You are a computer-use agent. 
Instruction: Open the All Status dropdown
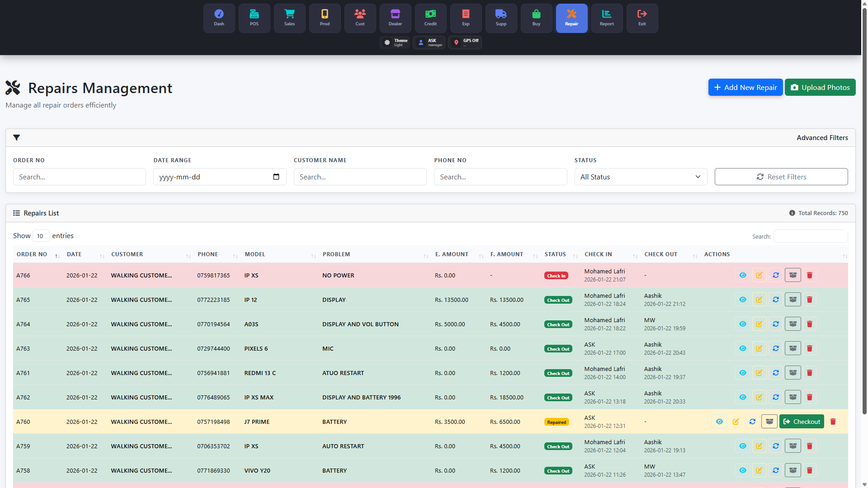640,177
